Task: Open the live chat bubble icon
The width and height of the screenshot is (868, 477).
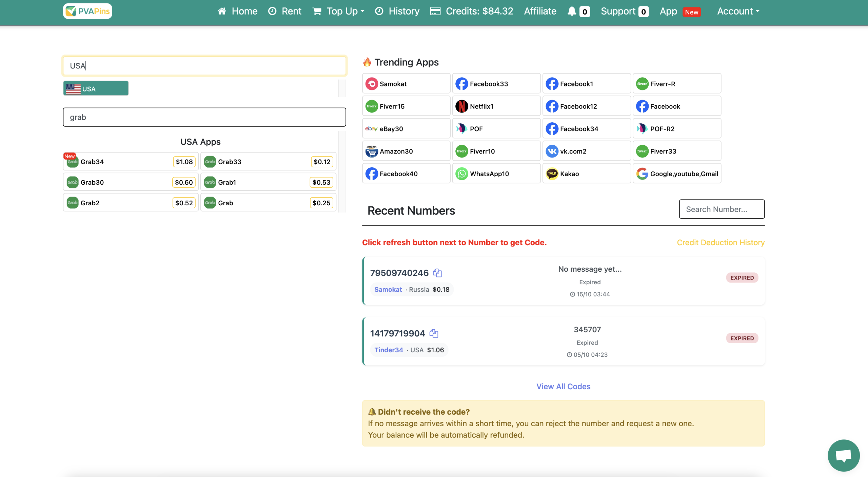Action: pos(843,455)
